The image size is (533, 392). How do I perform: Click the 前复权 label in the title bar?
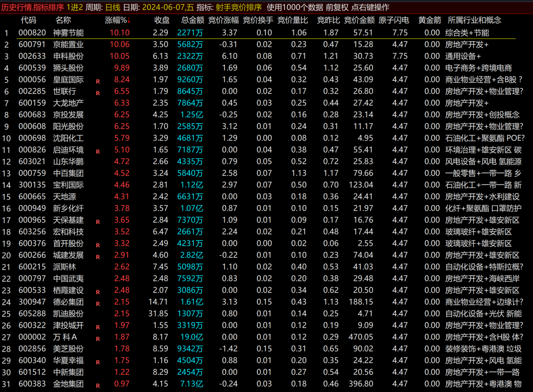pos(337,7)
